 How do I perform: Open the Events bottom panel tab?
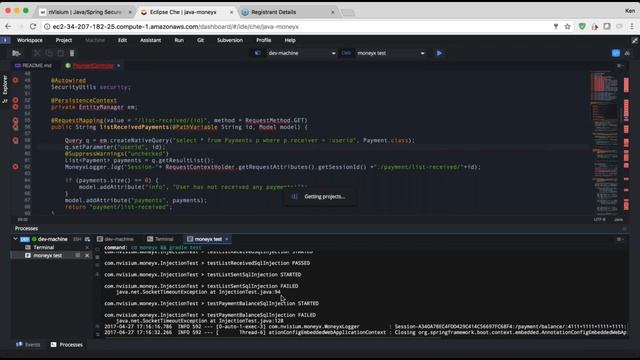28,345
